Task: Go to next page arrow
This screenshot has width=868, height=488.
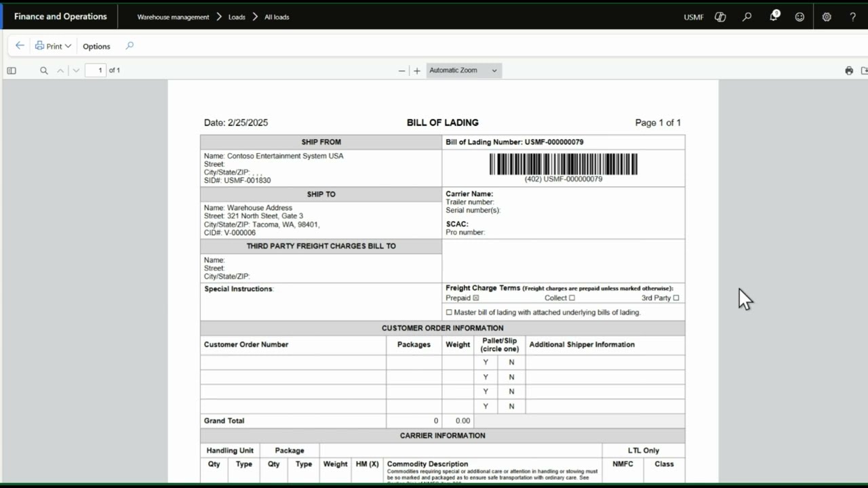Action: (x=76, y=70)
